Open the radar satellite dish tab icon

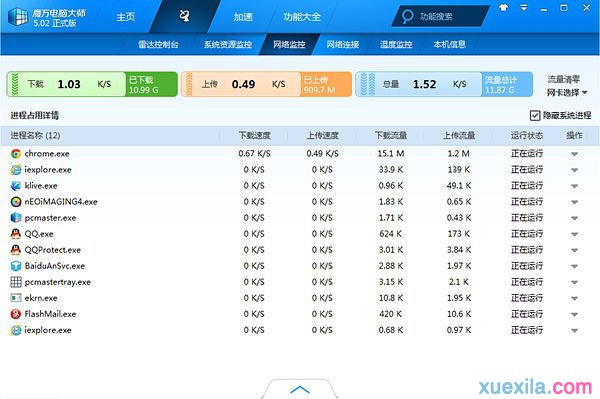point(184,16)
